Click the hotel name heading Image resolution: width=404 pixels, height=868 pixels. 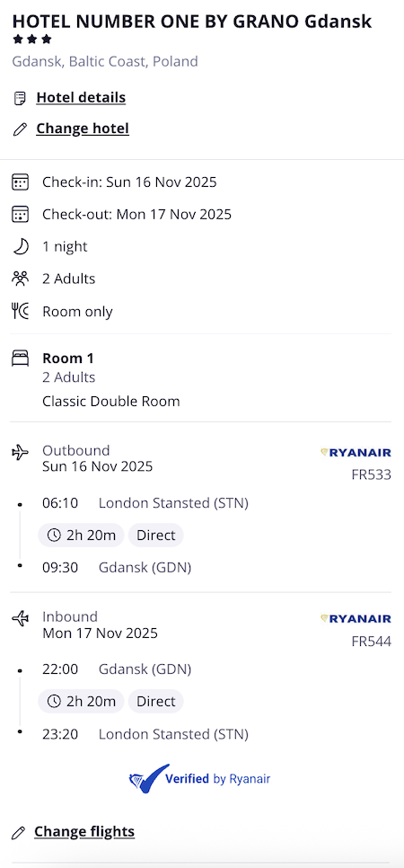pyautogui.click(x=192, y=22)
